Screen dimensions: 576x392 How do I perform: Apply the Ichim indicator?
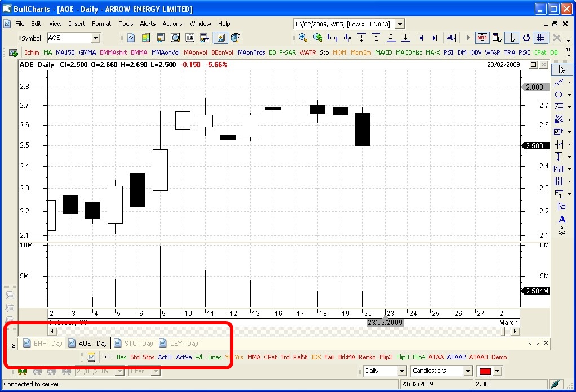pyautogui.click(x=32, y=52)
